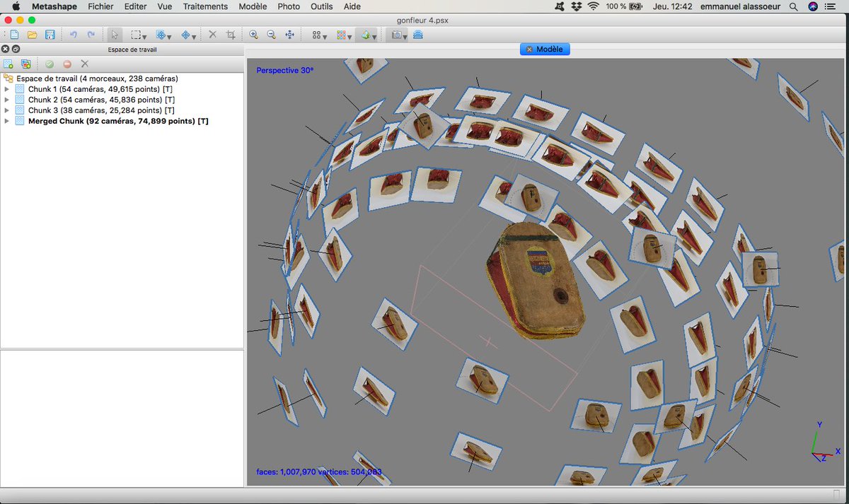This screenshot has height=504, width=849.
Task: Open the Apple menu
Action: click(16, 6)
